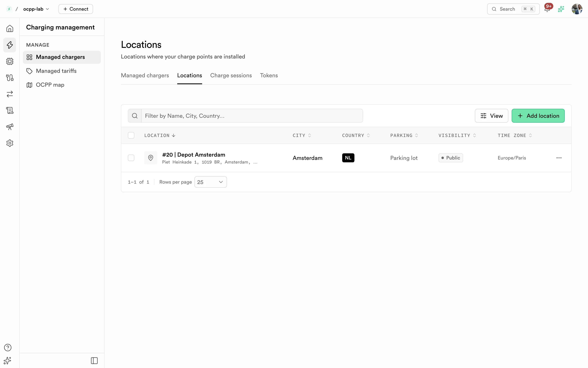The image size is (588, 368).
Task: Click the sparkle AI icon at sidebar bottom
Action: pos(8,360)
